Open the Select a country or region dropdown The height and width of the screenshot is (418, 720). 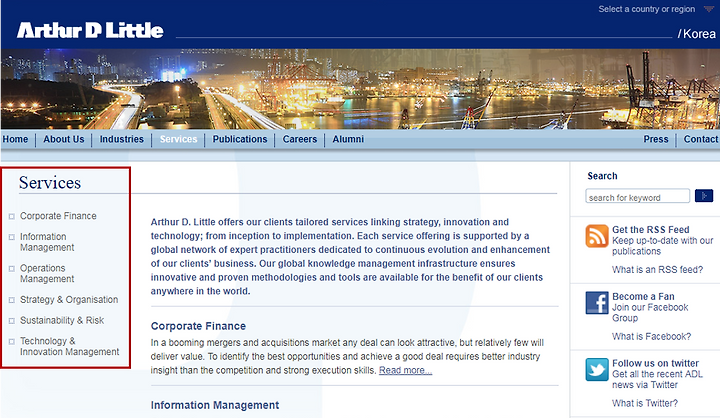pyautogui.click(x=656, y=9)
